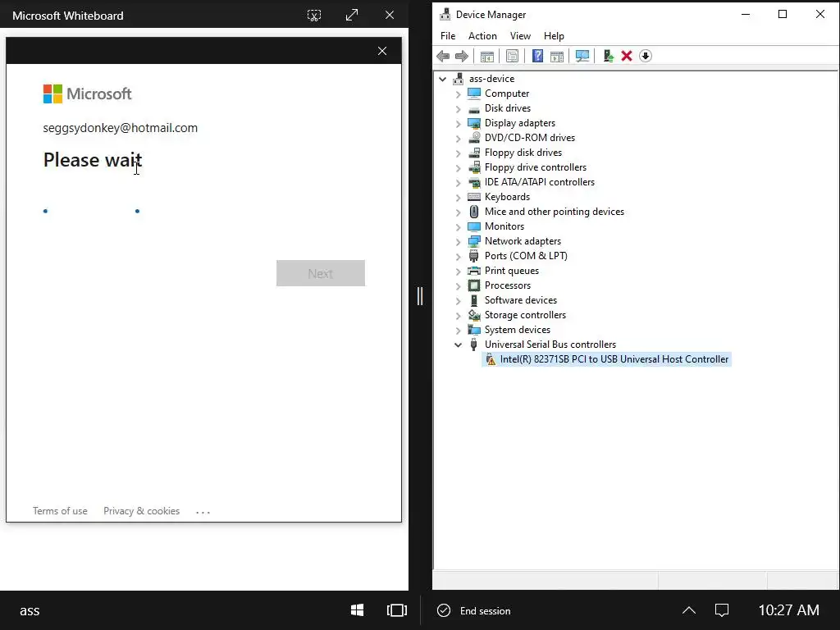Expand the Network adapters category
Image resolution: width=840 pixels, height=630 pixels.
click(458, 241)
